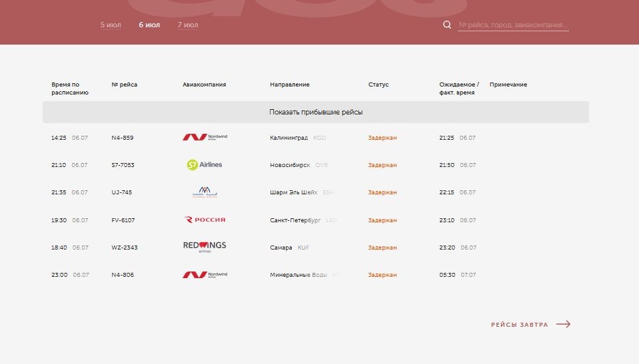The image size is (639, 364).
Task: Expand Показать прибывшие рейсы bar
Action: [x=316, y=112]
